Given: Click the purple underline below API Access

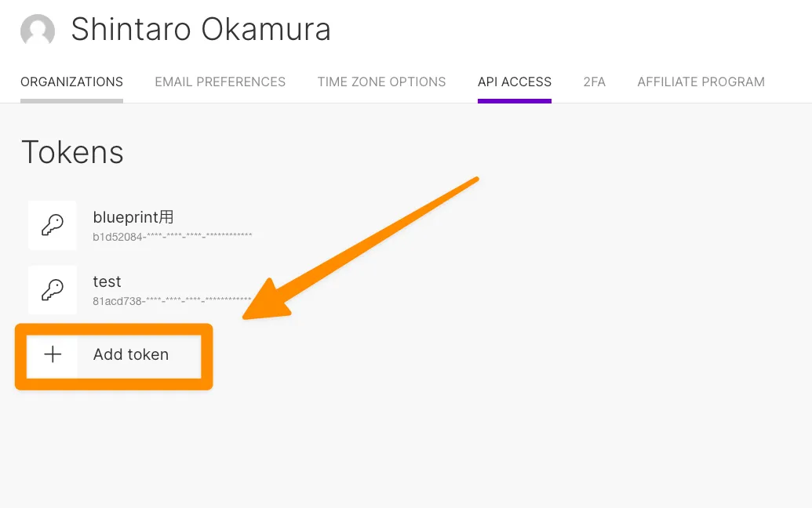Looking at the screenshot, I should pyautogui.click(x=515, y=100).
